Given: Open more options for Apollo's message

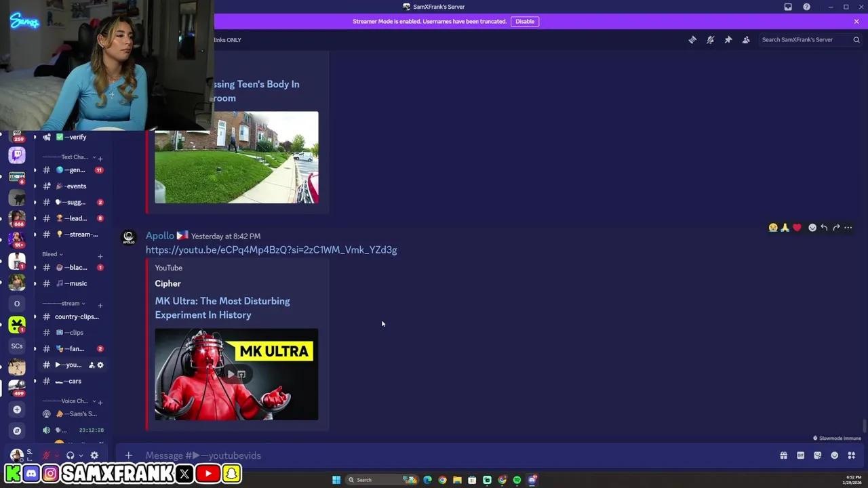Looking at the screenshot, I should (848, 228).
